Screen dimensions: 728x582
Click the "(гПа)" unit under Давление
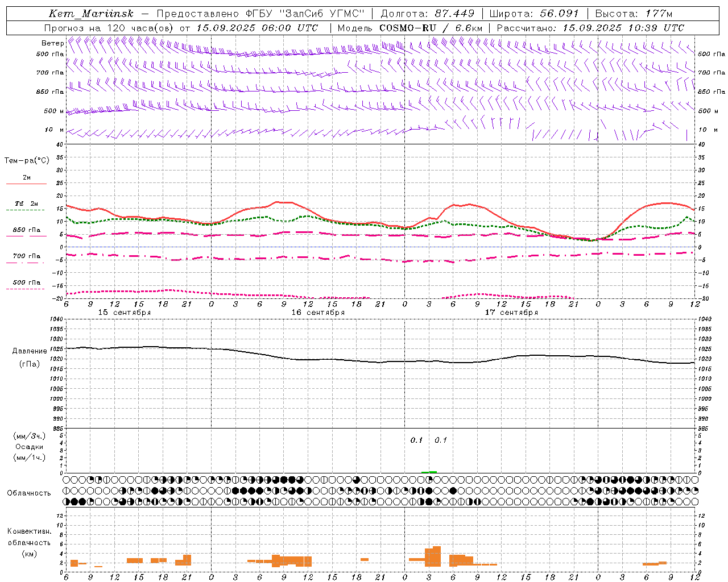point(30,364)
